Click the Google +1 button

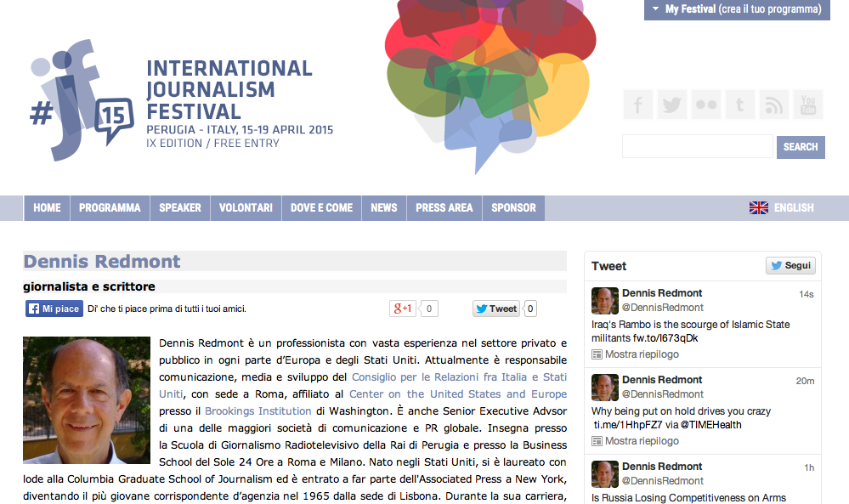(x=402, y=309)
